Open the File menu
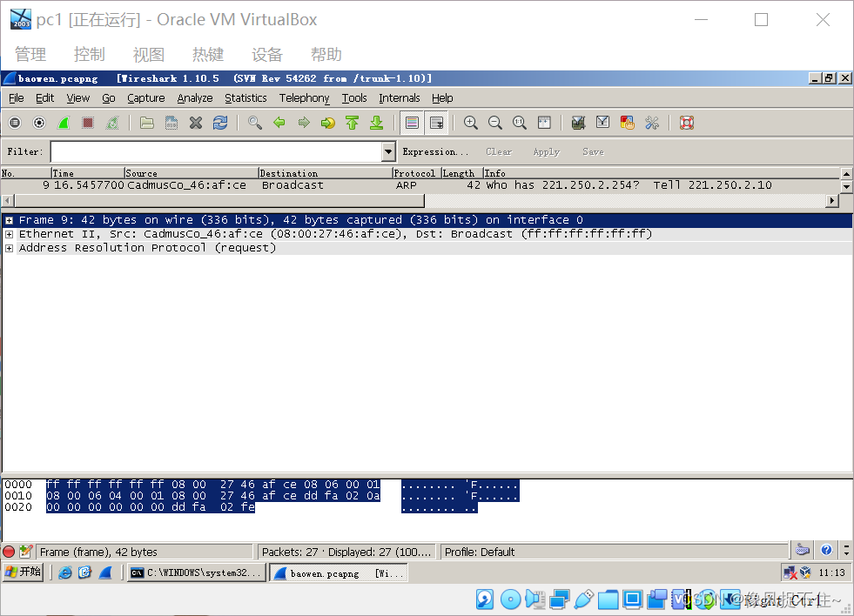854x616 pixels. pyautogui.click(x=17, y=98)
